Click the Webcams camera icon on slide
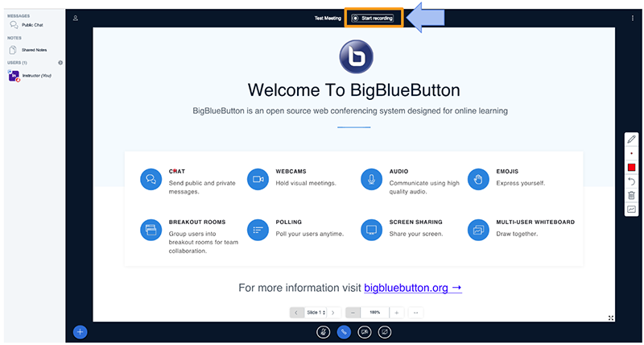Screen dimensions: 644x345 point(258,179)
